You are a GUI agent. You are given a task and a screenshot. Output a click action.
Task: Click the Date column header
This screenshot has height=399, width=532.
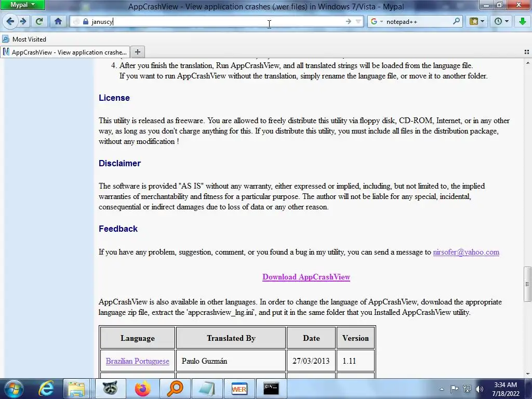click(311, 338)
